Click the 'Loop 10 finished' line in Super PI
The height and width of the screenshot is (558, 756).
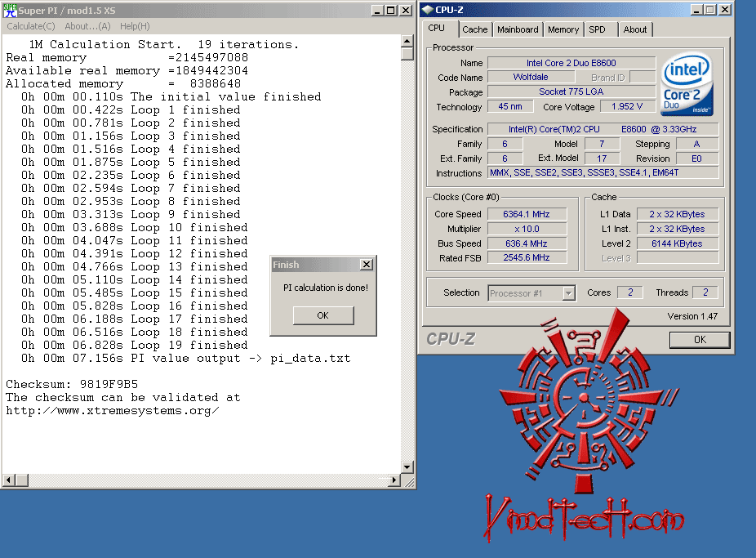click(x=135, y=228)
